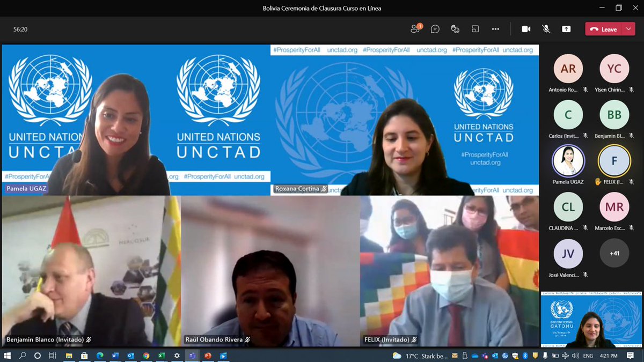Screen dimensions: 644x362
Task: Click OneDrive cloud tray icon
Action: pos(475,356)
